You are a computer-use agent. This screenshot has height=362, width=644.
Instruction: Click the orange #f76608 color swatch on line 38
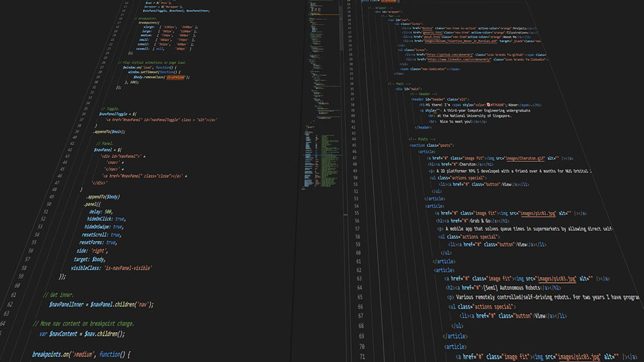(x=488, y=104)
